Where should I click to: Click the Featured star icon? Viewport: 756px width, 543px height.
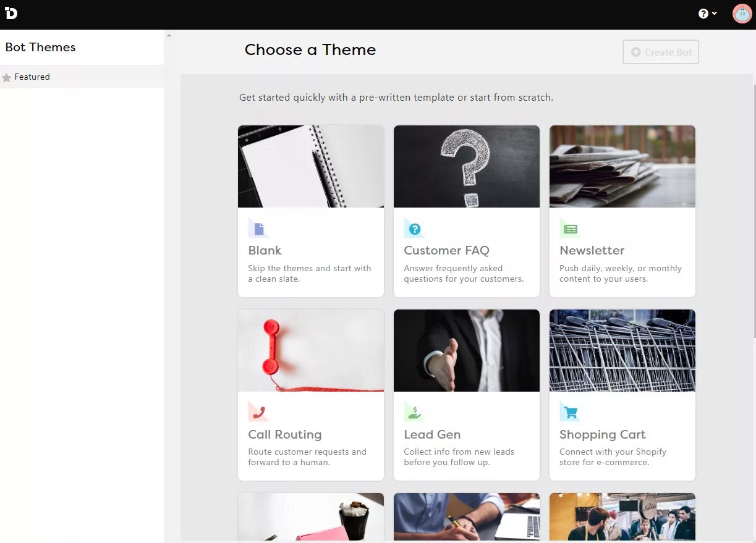coord(7,77)
